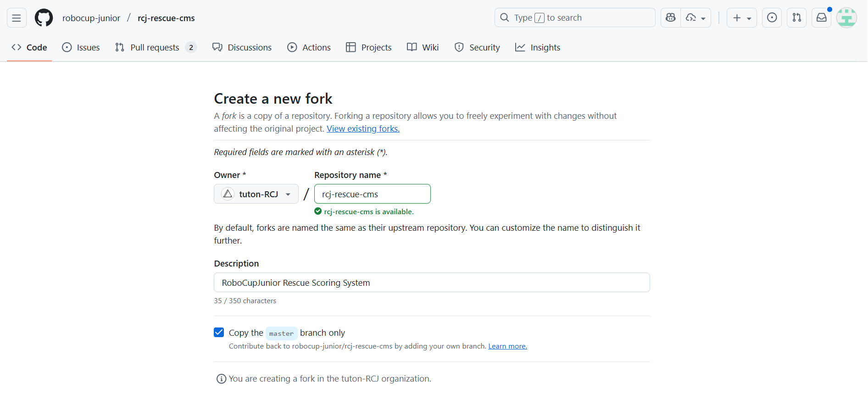868x394 pixels.
Task: Open the robocup-junior organization link
Action: [x=91, y=18]
